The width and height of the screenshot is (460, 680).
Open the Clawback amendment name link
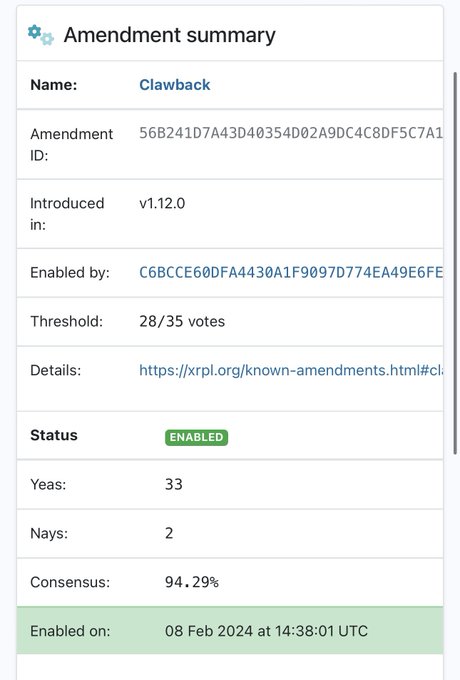[174, 85]
